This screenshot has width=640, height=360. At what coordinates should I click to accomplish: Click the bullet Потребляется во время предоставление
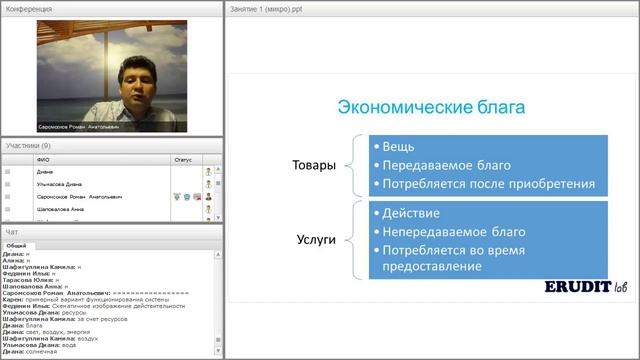tap(453, 258)
